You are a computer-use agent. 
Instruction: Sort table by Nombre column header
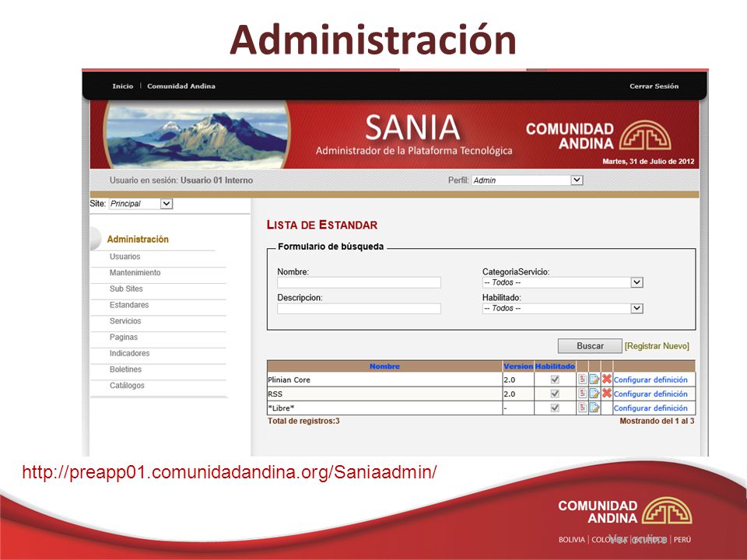384,366
